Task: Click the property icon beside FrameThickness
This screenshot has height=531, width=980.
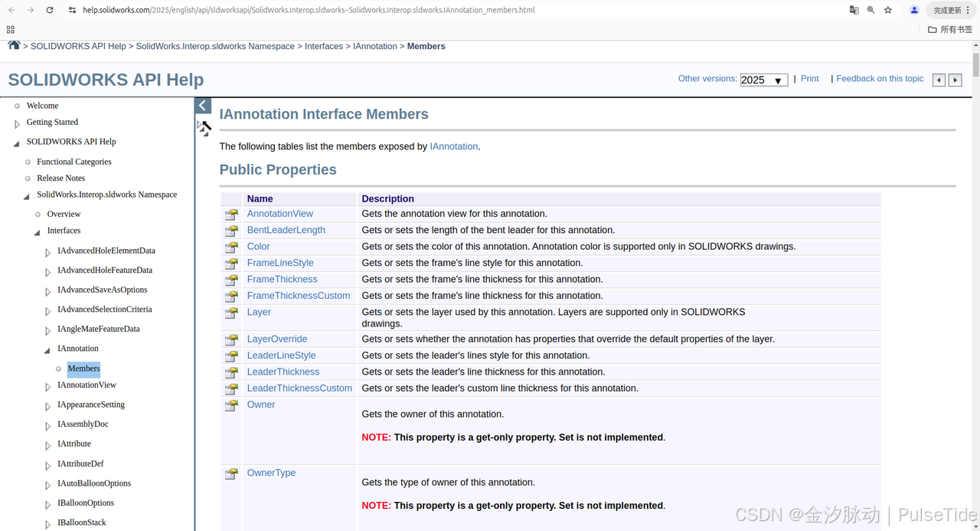Action: click(x=231, y=280)
